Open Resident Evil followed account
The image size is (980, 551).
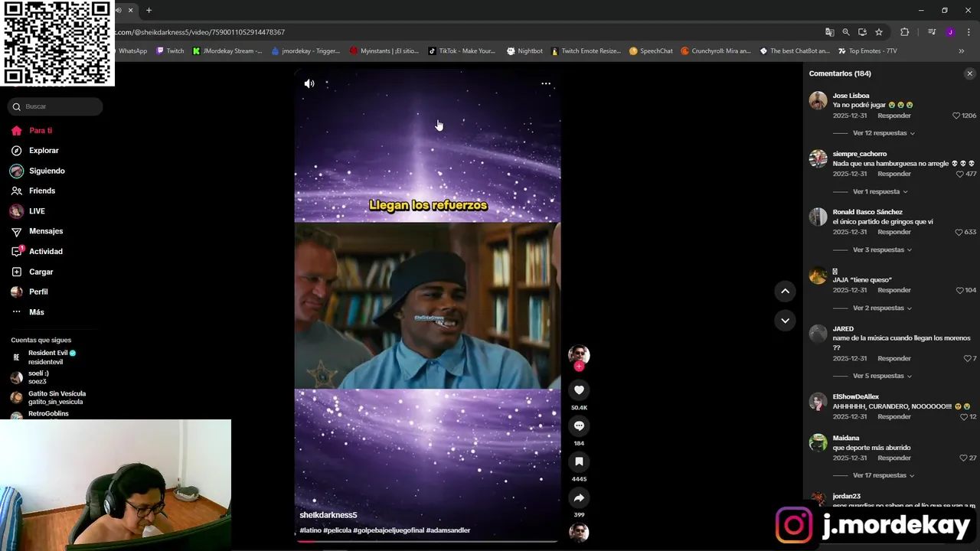pyautogui.click(x=52, y=357)
